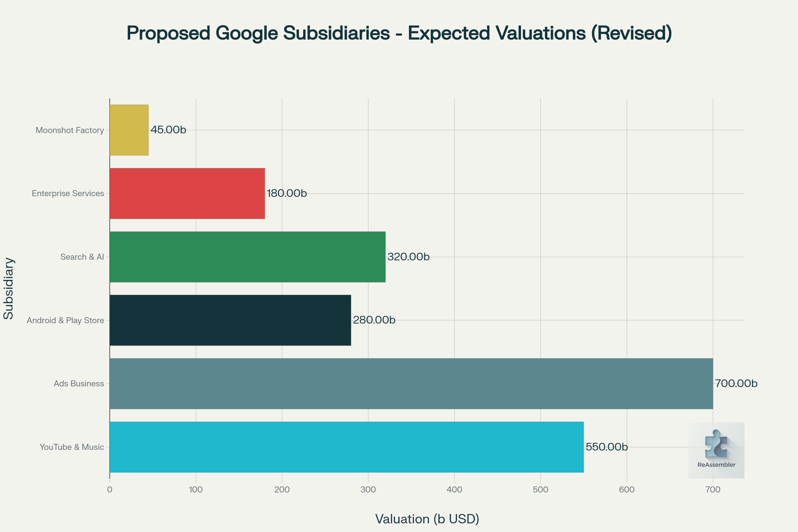Viewport: 798px width, 532px height.
Task: Click the Moonshot Factory axis label
Action: (69, 130)
